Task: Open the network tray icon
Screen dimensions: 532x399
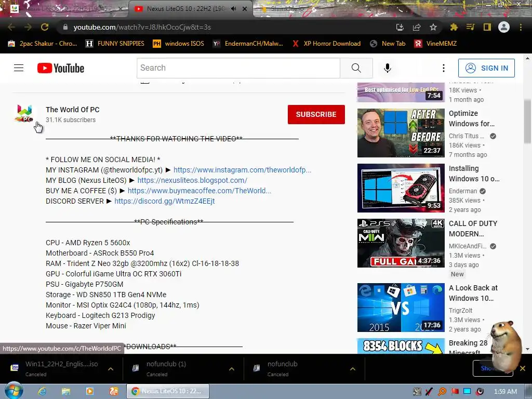Action: pos(467,392)
